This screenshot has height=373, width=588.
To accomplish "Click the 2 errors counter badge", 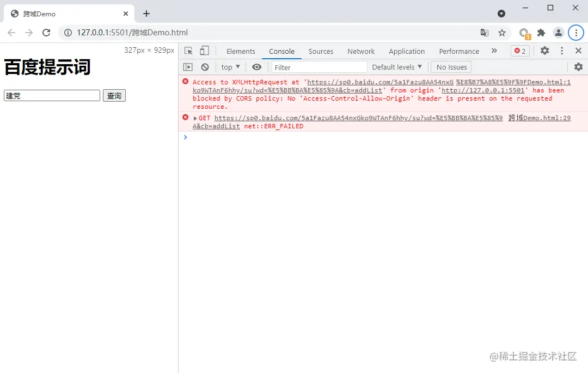I will click(520, 51).
